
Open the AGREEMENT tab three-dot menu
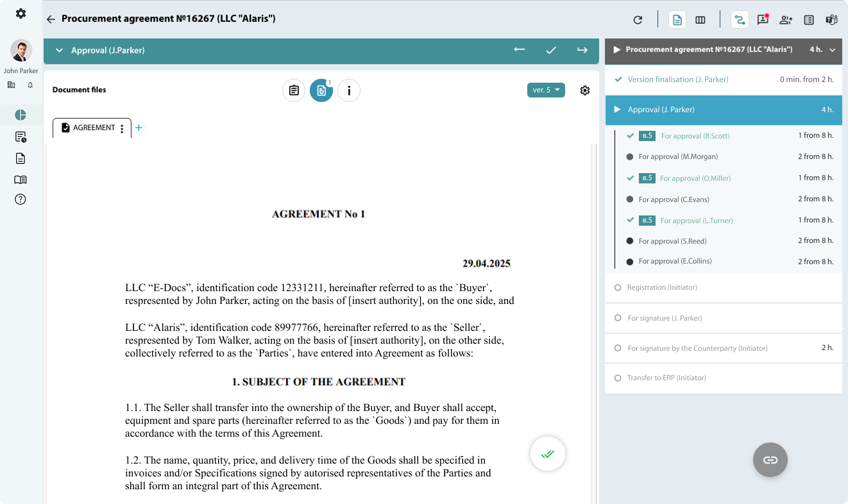(122, 128)
